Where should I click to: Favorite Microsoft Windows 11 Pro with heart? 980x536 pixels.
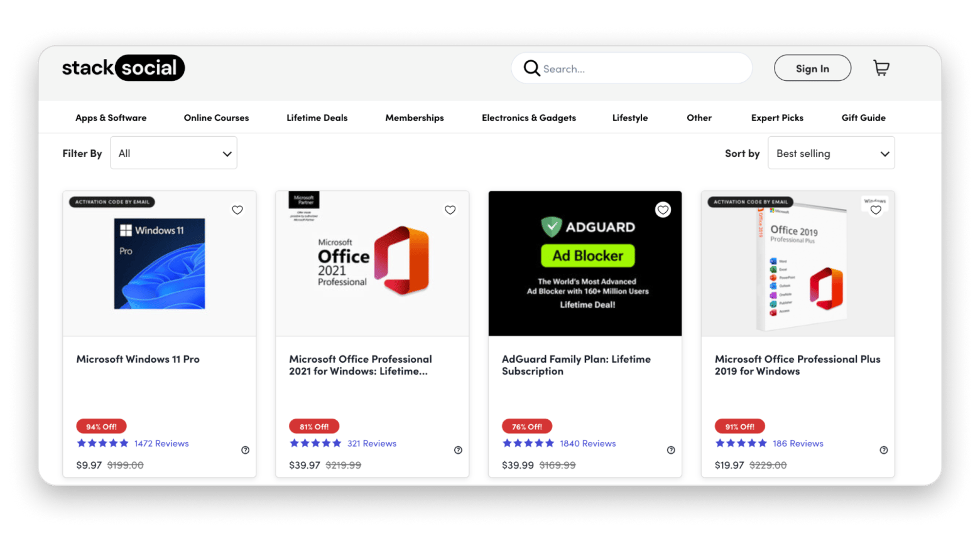[x=237, y=210]
